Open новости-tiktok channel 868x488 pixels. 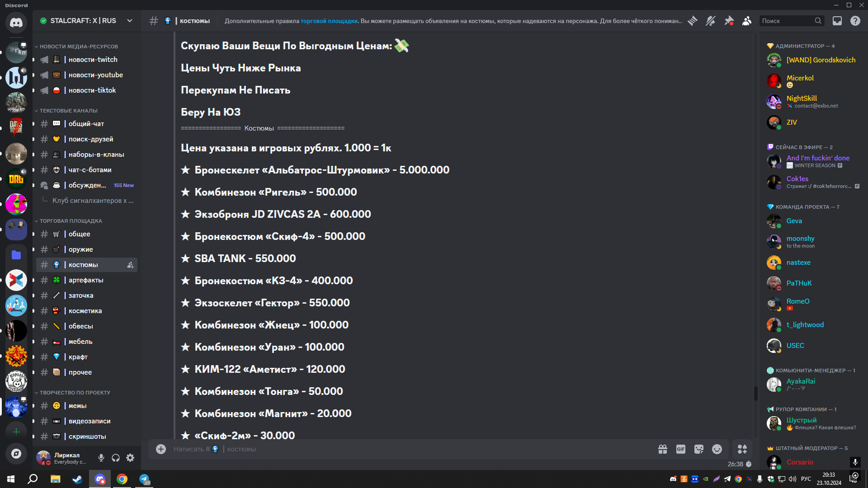87,90
